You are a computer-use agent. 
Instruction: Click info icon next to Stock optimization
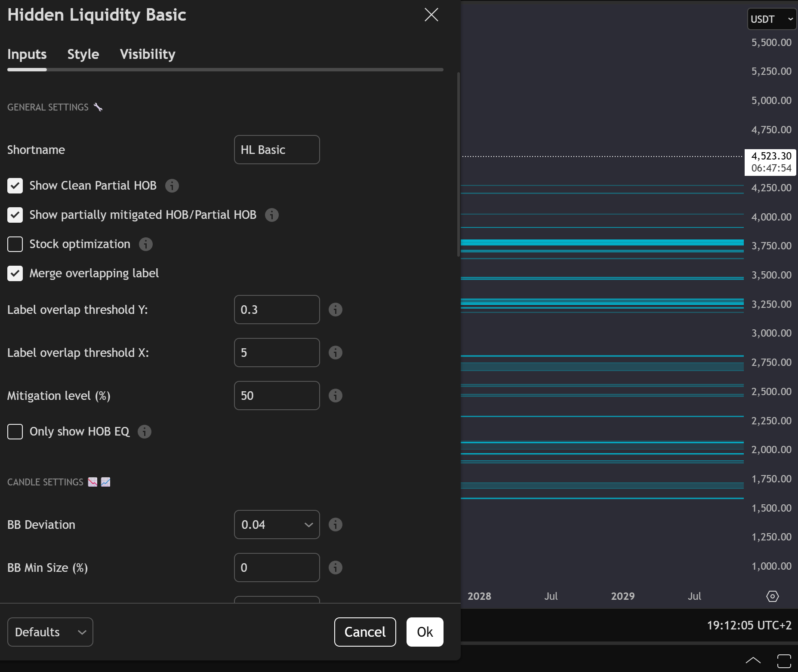point(146,244)
